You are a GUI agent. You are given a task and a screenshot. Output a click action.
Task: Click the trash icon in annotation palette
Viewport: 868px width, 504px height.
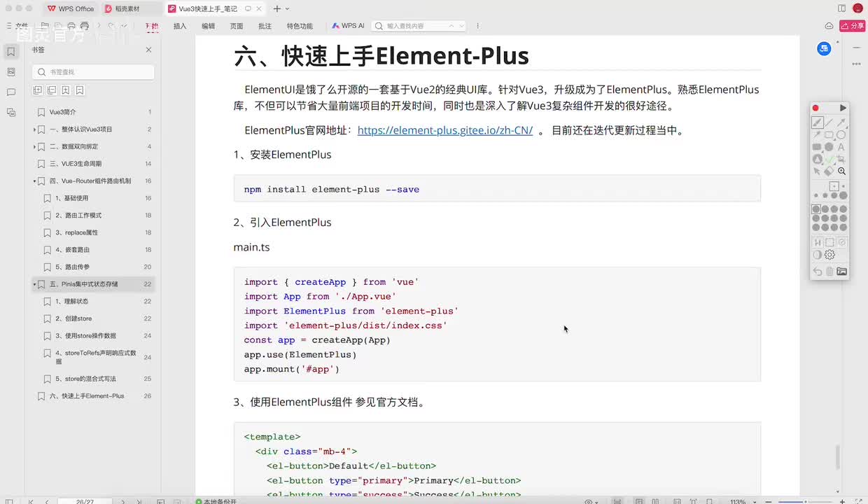[x=829, y=271]
